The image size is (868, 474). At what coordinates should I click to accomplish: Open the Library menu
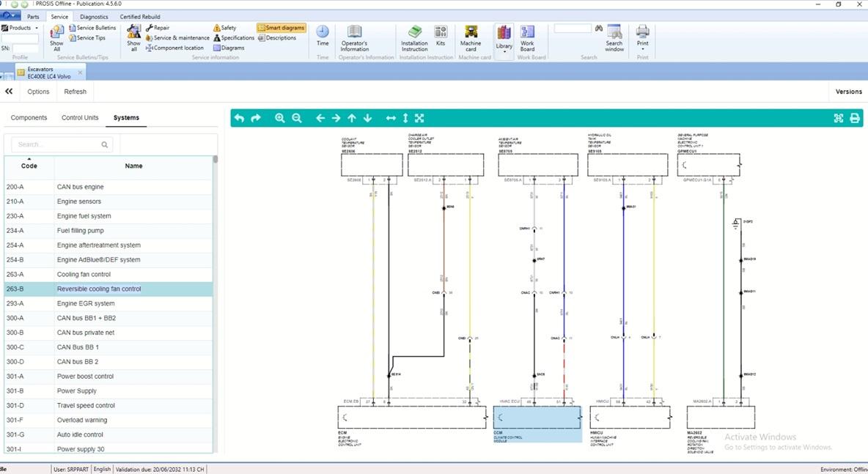[504, 39]
